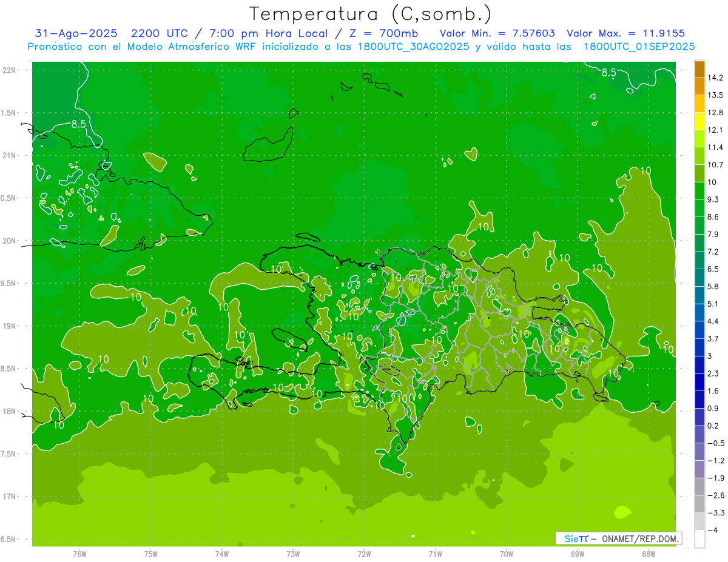
Task: Pick the white swatch at the scale bottom
Action: click(x=699, y=539)
